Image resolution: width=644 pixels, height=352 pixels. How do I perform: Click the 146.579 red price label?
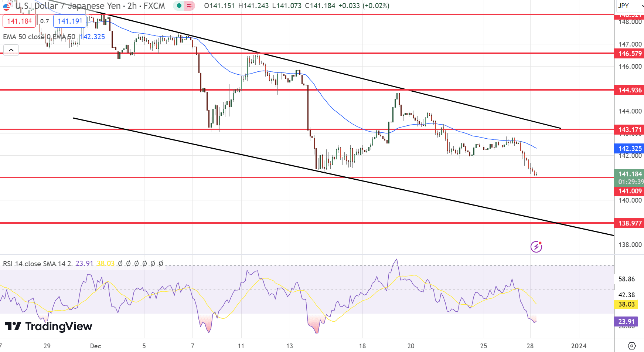click(630, 54)
